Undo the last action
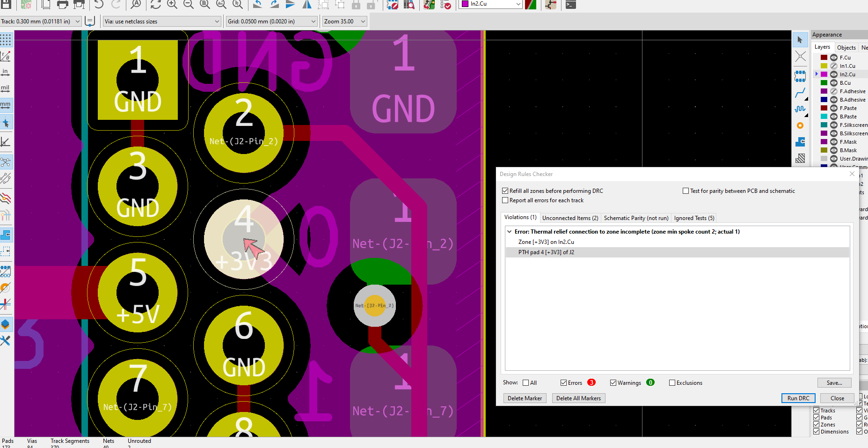The width and height of the screenshot is (868, 448). [x=98, y=5]
